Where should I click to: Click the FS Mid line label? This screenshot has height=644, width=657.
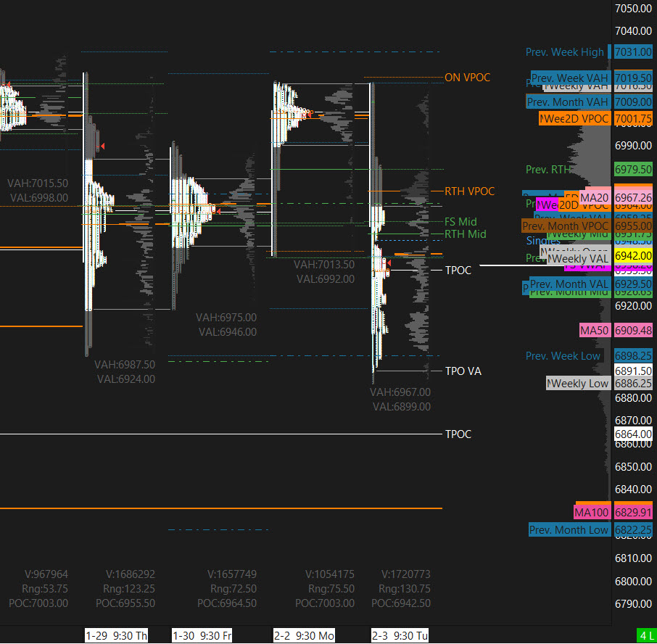pos(460,222)
